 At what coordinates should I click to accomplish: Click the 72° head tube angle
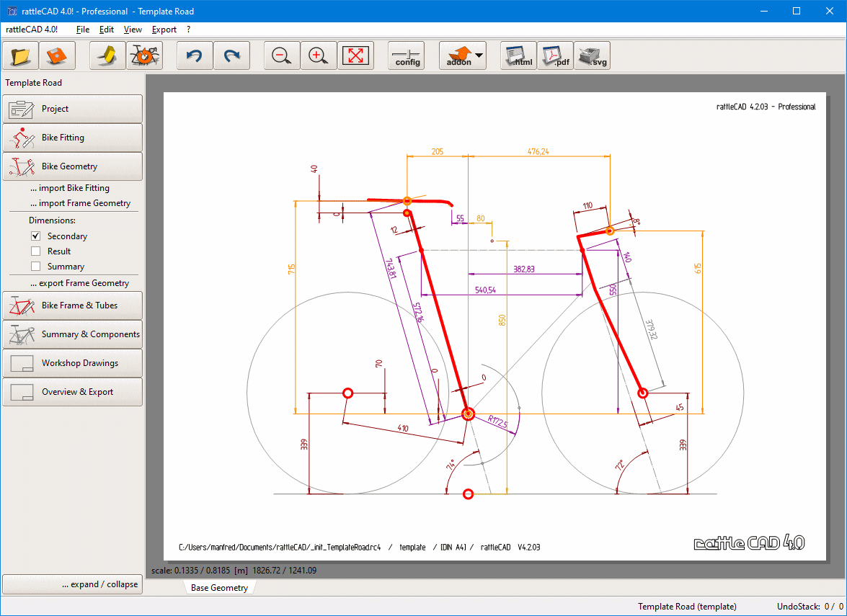[619, 465]
